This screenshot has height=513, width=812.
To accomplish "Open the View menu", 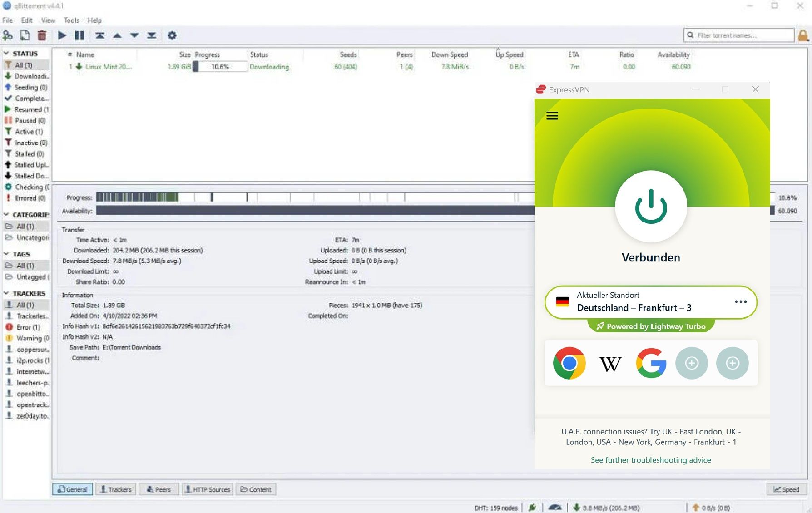I will [48, 20].
